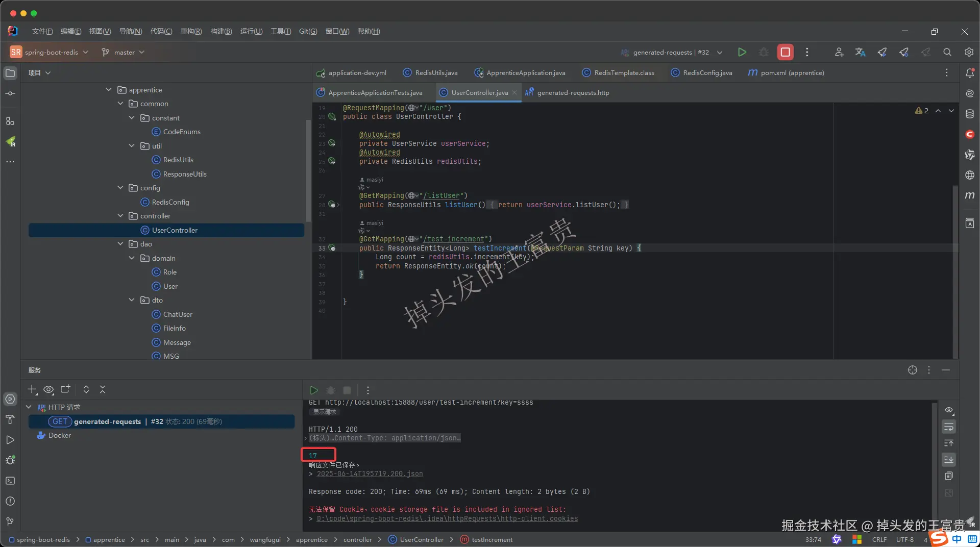
Task: Click the CRLF line separator indicator
Action: pos(879,539)
